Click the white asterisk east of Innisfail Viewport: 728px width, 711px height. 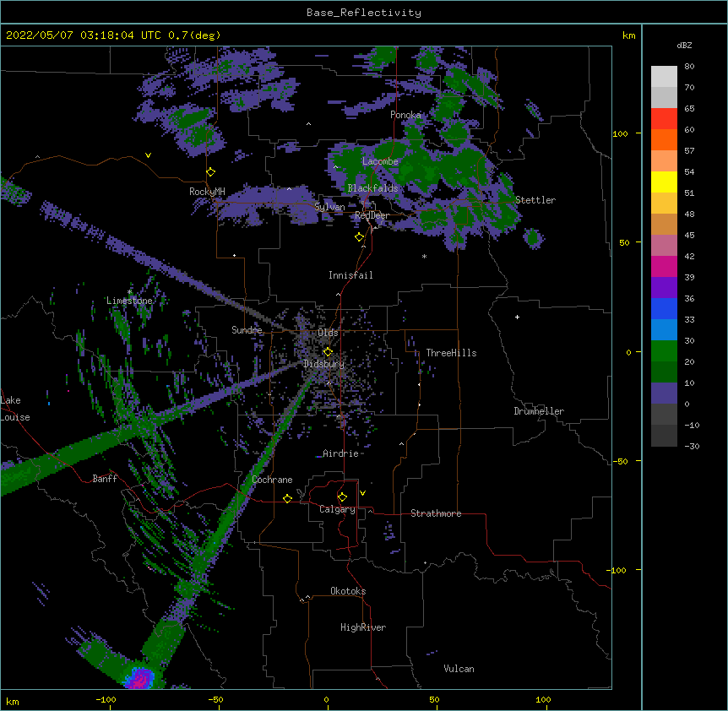coord(424,256)
